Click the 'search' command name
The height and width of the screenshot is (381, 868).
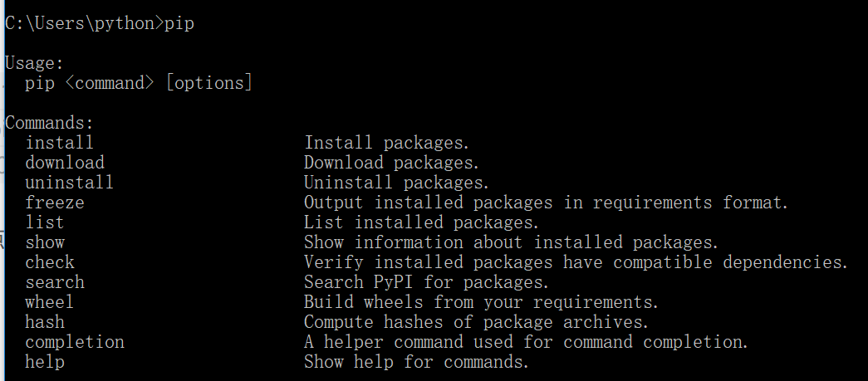(x=54, y=282)
